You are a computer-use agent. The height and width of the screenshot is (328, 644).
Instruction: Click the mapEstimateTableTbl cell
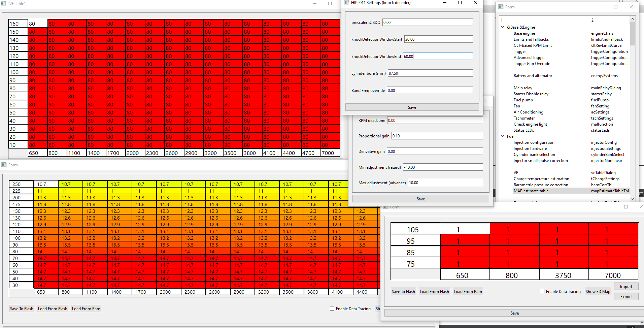tap(610, 191)
